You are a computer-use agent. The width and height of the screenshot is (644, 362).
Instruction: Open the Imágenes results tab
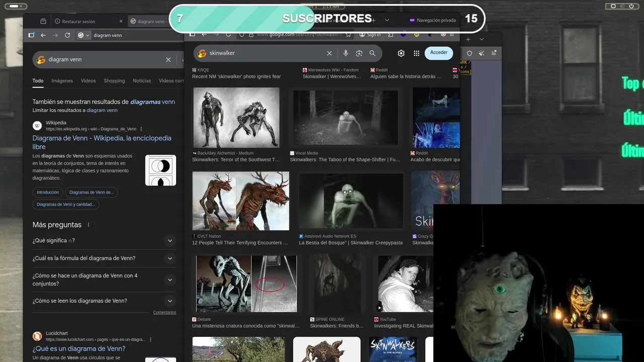tap(62, 80)
